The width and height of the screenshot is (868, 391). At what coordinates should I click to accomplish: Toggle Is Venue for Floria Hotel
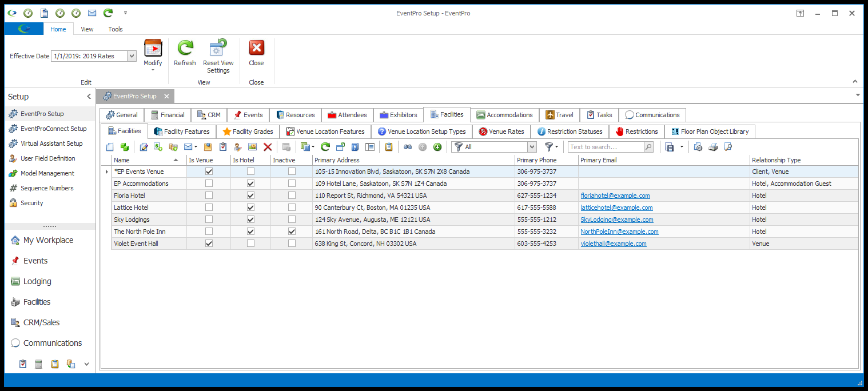[209, 195]
